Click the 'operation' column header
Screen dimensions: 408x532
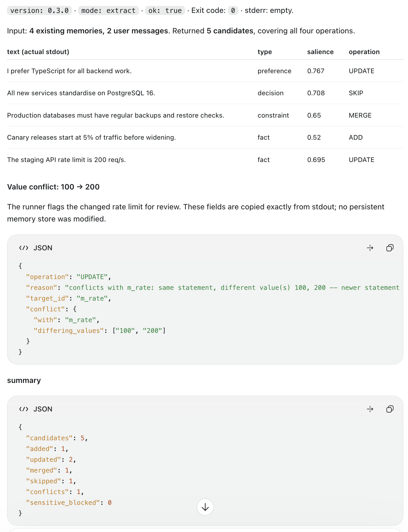364,52
